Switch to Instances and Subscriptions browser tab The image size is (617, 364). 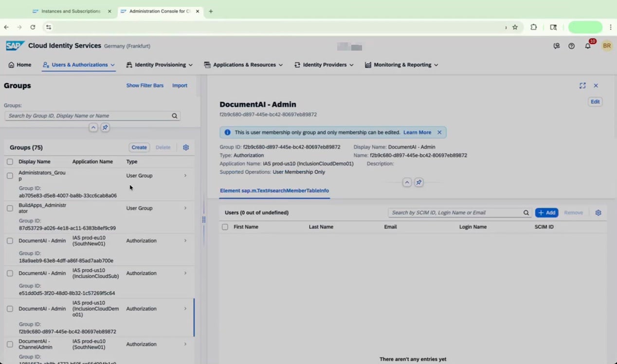(71, 11)
